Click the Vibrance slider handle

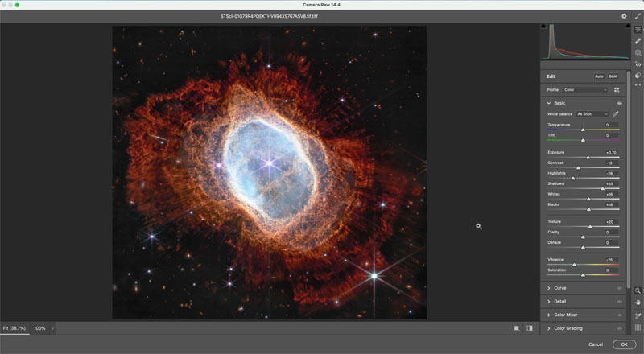pyautogui.click(x=574, y=265)
